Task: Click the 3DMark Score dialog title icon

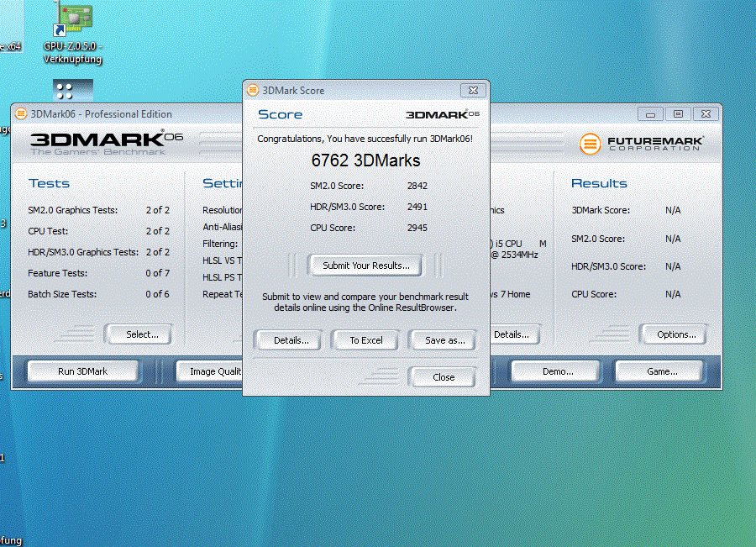Action: 253,90
